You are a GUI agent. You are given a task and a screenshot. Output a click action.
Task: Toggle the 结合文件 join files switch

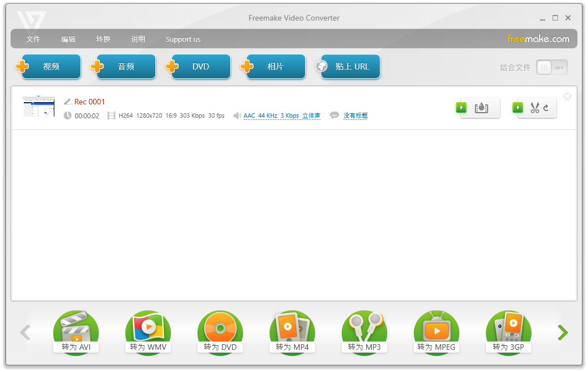[551, 67]
